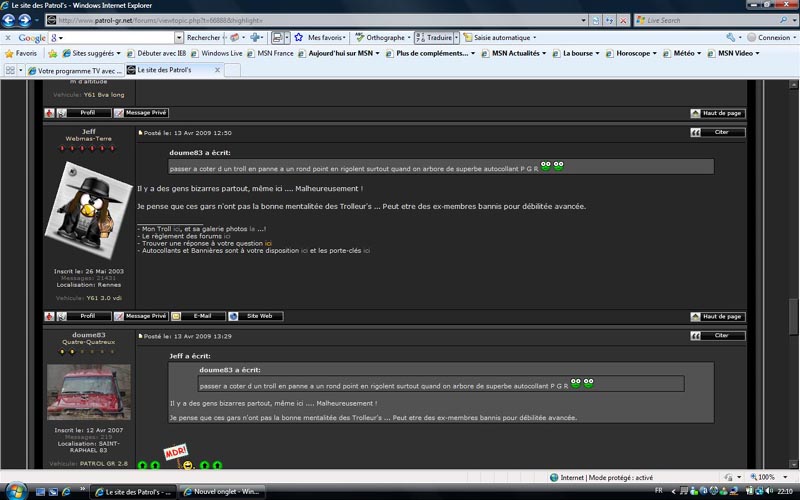This screenshot has height=500, width=800.
Task: Go forward with the browser Forward arrow
Action: (x=24, y=20)
